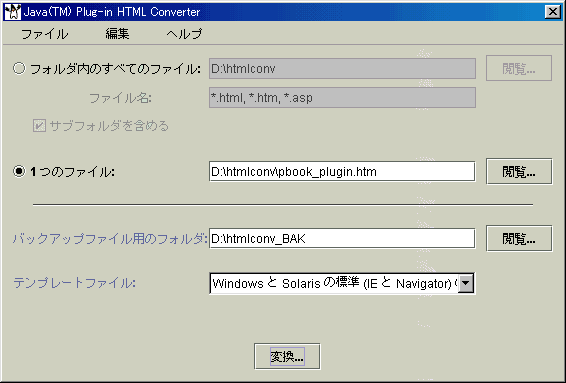Click the テンプレートファイル label
The height and width of the screenshot is (383, 566).
[74, 283]
